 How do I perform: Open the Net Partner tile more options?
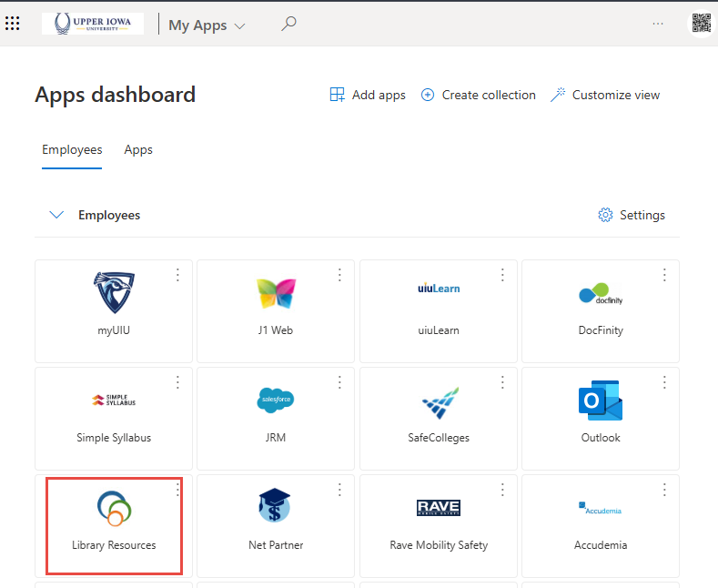[x=339, y=490]
